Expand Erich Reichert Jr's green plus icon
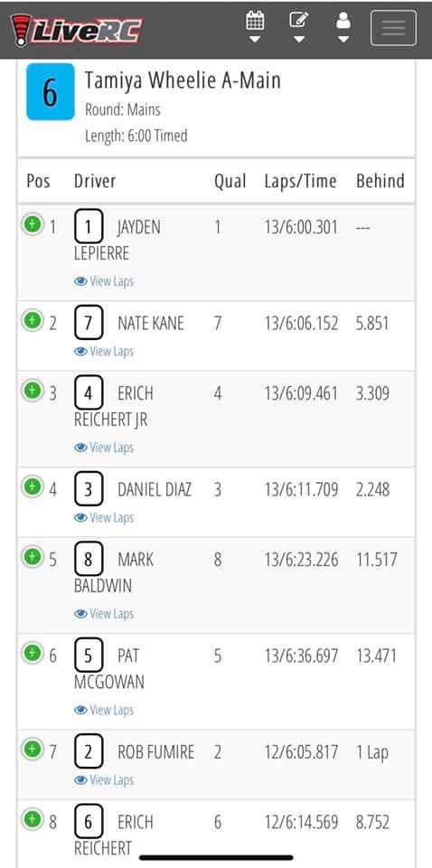Screen dimensions: 432x868 click(x=32, y=391)
